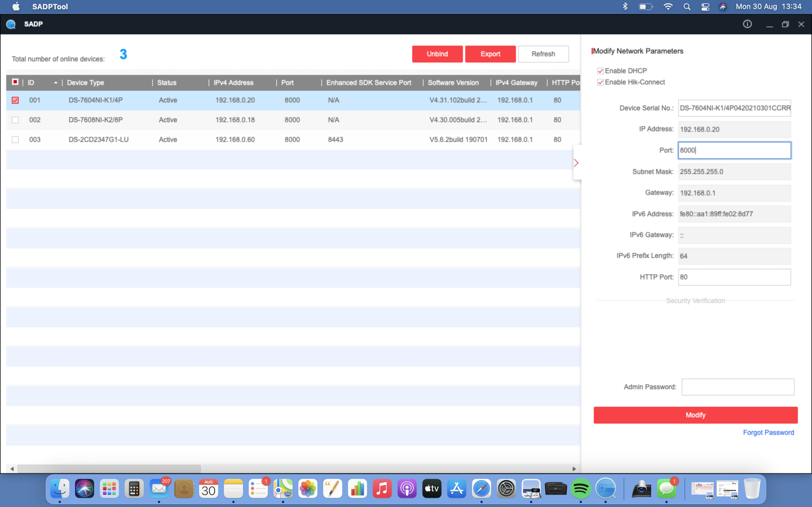The width and height of the screenshot is (812, 507).
Task: Open Spotlight search in menu bar
Action: tap(687, 7)
